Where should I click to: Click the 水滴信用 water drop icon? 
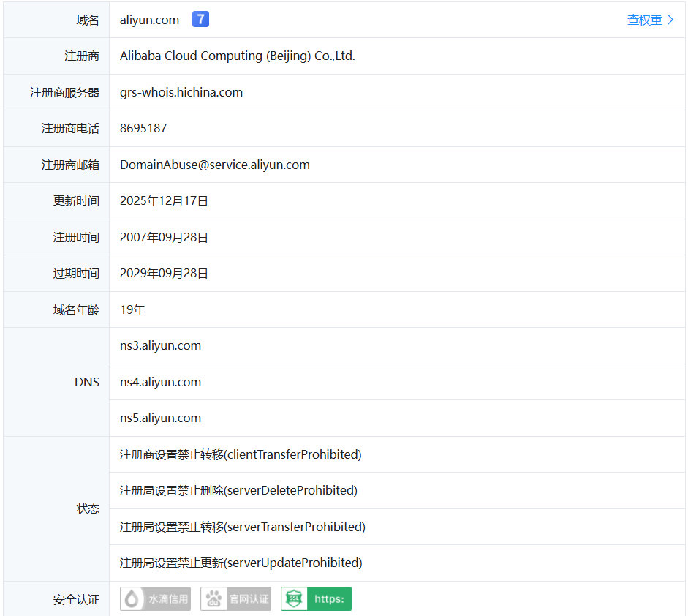click(x=132, y=599)
